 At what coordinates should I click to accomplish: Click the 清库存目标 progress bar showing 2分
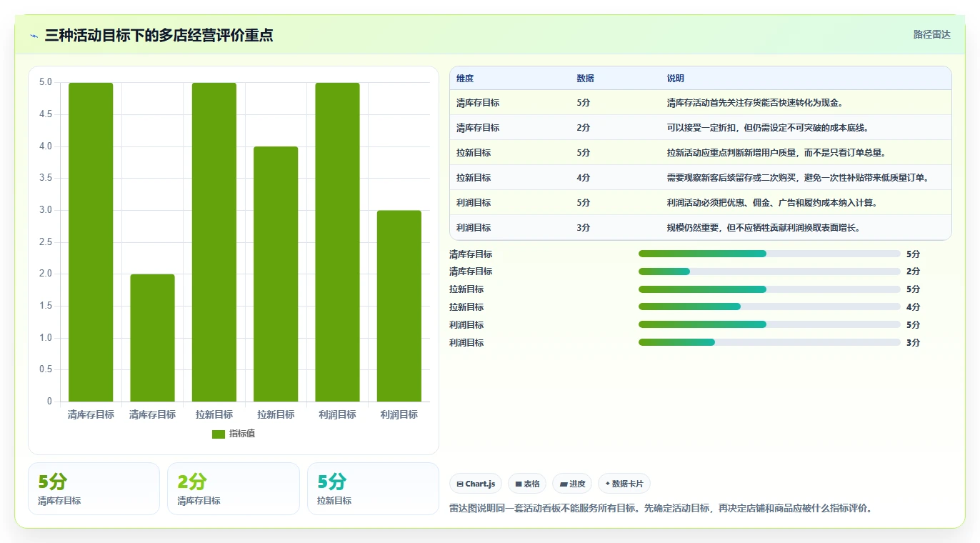(x=769, y=271)
